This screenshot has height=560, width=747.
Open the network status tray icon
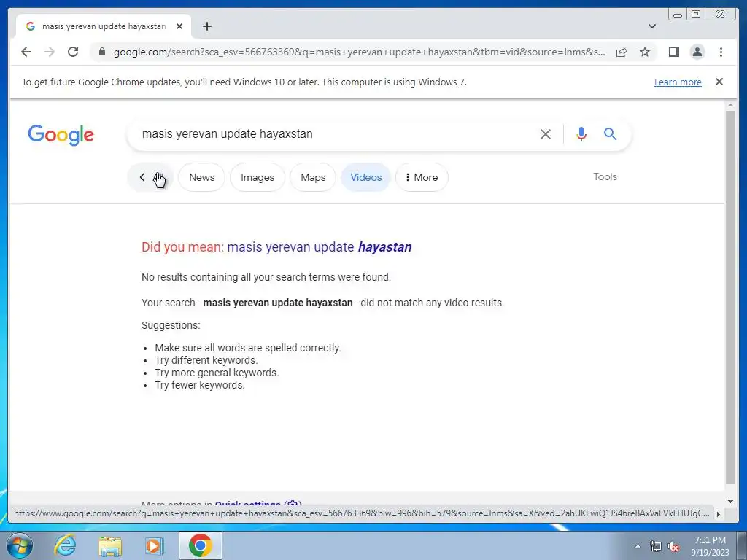[x=656, y=546]
